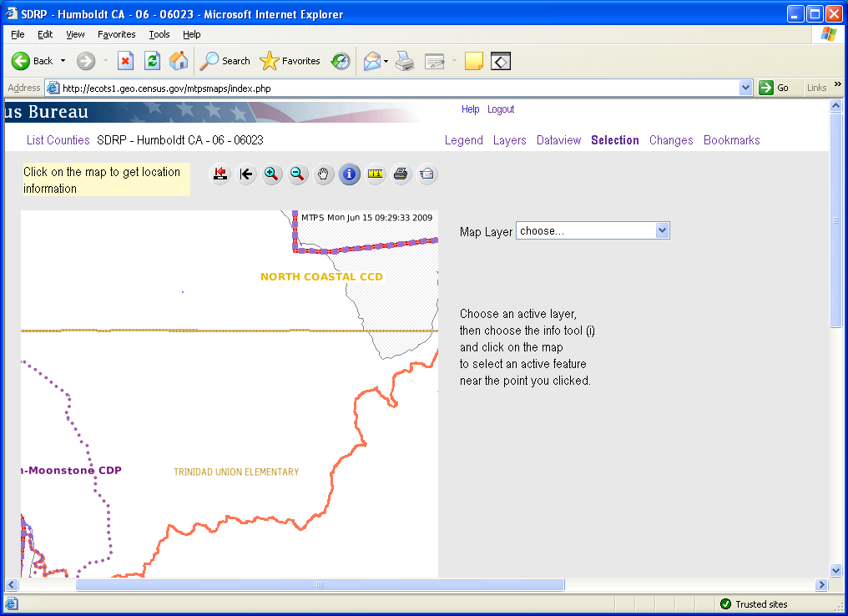Viewport: 848px width, 616px height.
Task: Click the SDRP - Humboldt CA - 06 - 06023 heading
Action: pyautogui.click(x=180, y=140)
